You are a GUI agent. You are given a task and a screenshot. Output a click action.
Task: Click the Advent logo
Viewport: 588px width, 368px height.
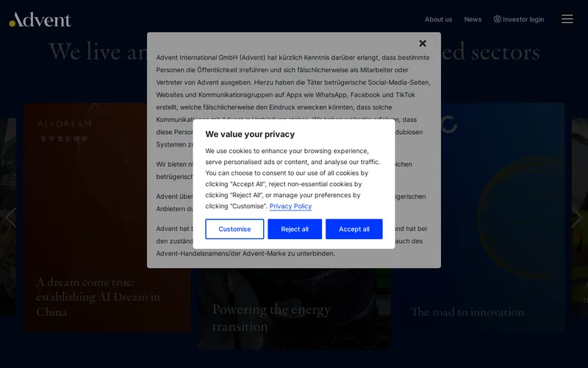point(40,20)
